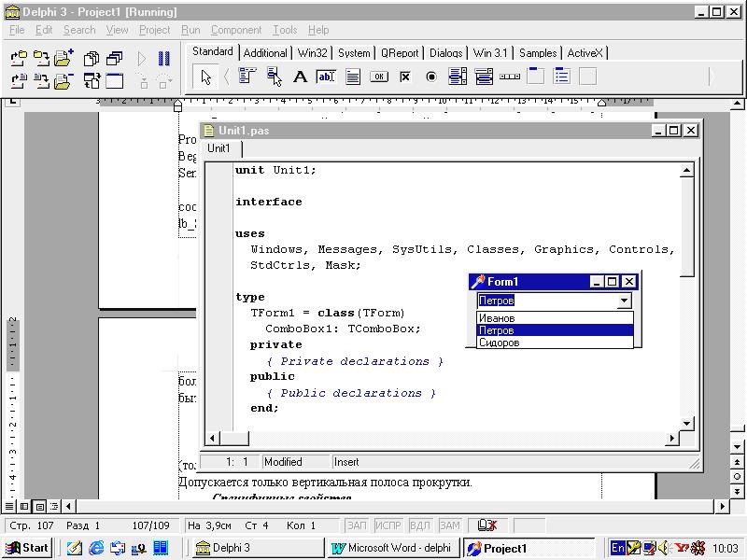Click the Microsoft Word - delphi taskbar button
This screenshot has width=747, height=560.
(x=393, y=548)
